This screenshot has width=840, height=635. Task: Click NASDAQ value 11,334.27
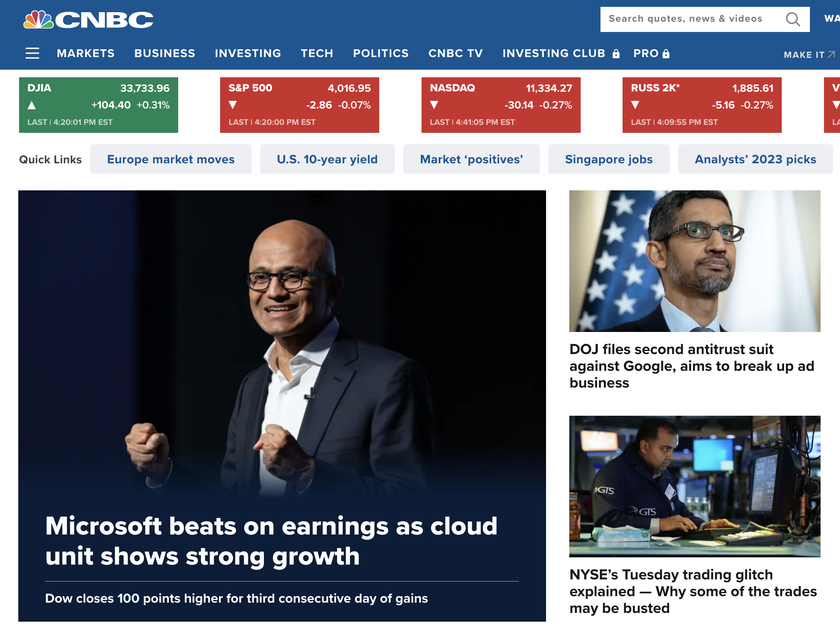point(549,88)
